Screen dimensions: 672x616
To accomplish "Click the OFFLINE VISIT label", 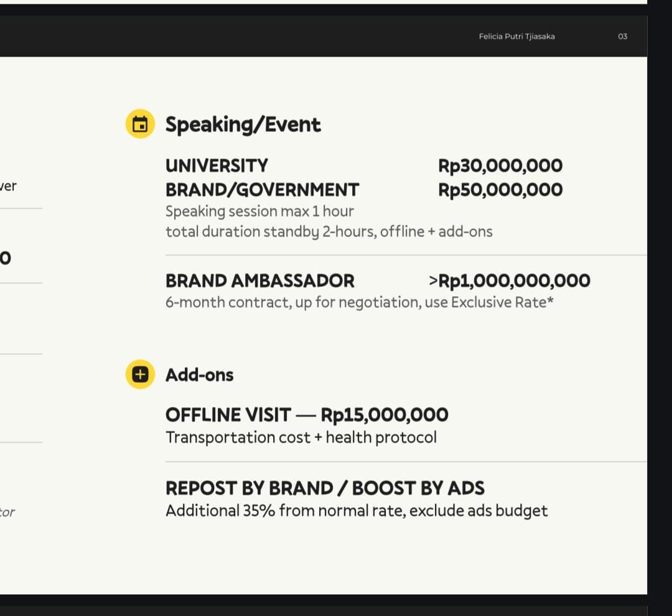I will point(228,415).
